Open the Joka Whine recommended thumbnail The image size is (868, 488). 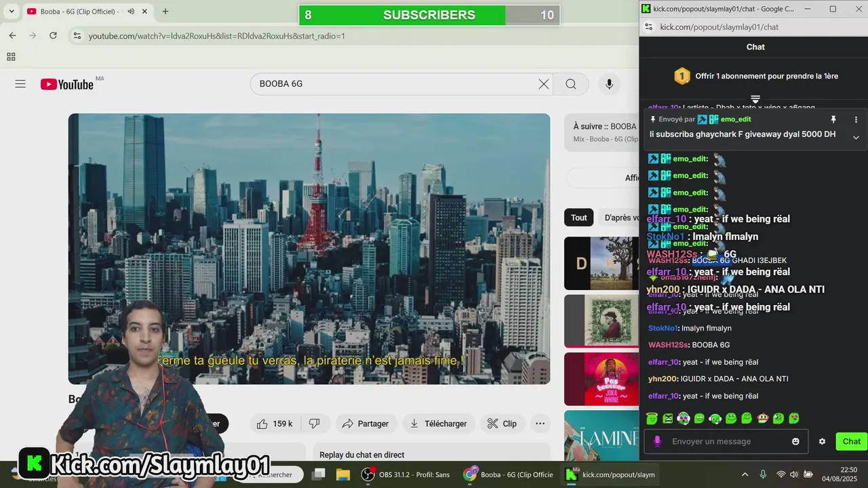(x=601, y=378)
